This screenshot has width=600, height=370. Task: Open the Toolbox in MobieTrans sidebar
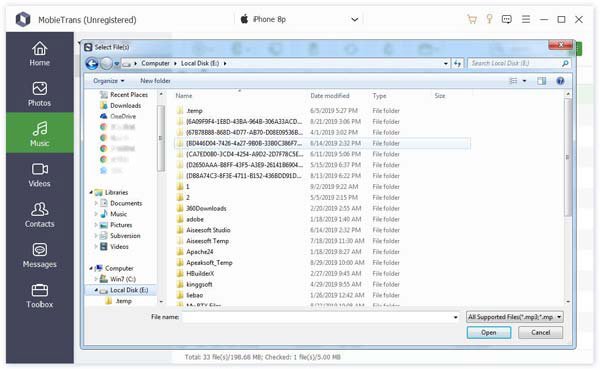39,296
